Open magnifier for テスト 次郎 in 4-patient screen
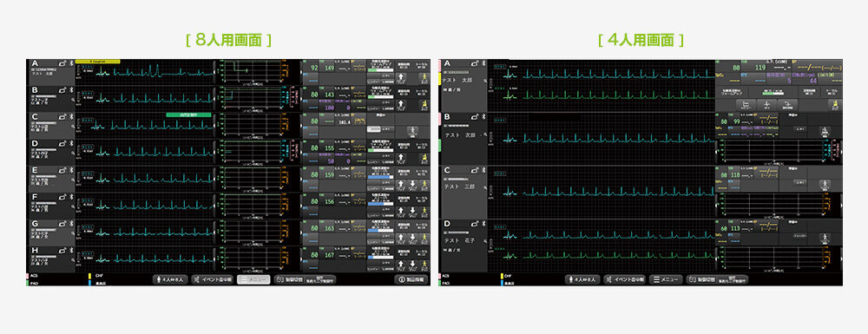 pyautogui.click(x=485, y=134)
